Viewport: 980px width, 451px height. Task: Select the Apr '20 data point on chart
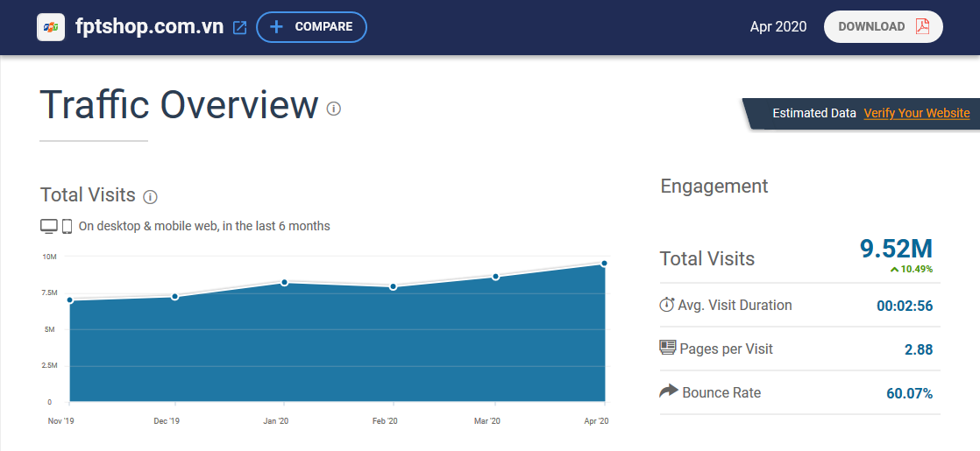pyautogui.click(x=604, y=263)
